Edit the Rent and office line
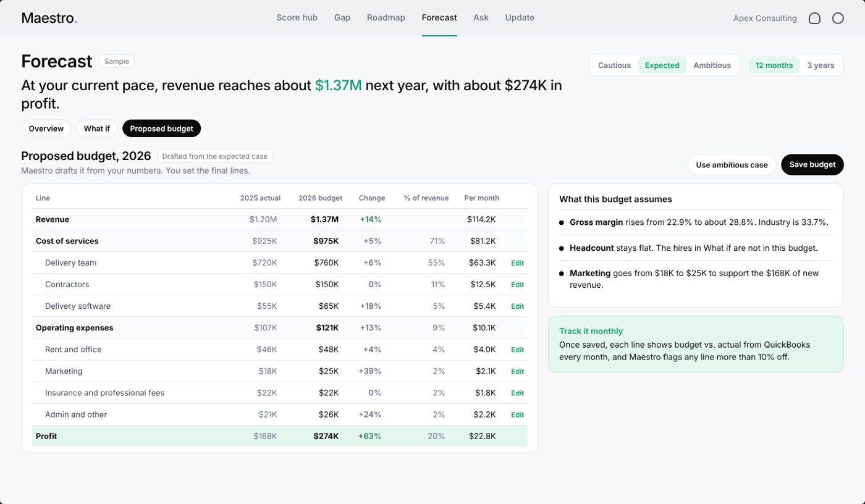The width and height of the screenshot is (865, 504). pyautogui.click(x=517, y=350)
